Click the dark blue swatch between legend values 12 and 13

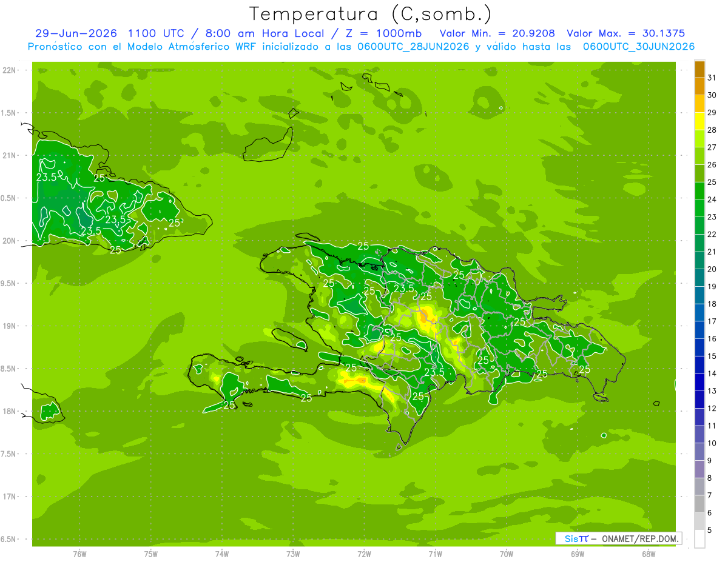[700, 400]
